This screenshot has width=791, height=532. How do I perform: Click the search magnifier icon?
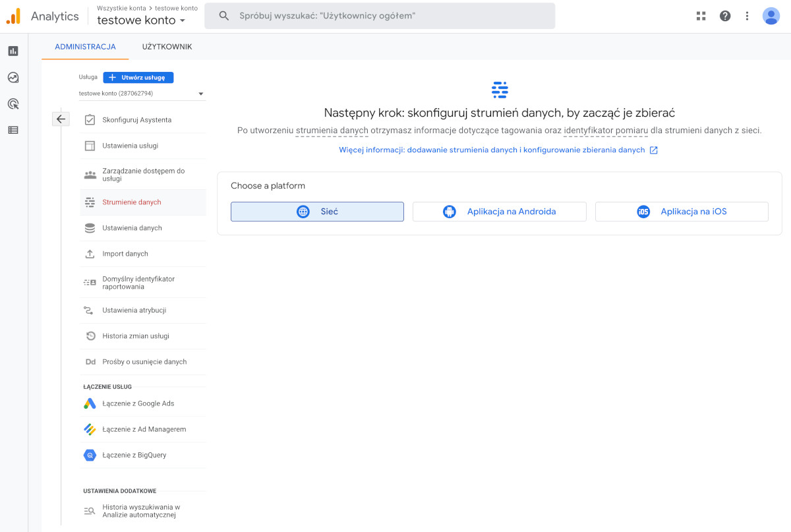224,15
